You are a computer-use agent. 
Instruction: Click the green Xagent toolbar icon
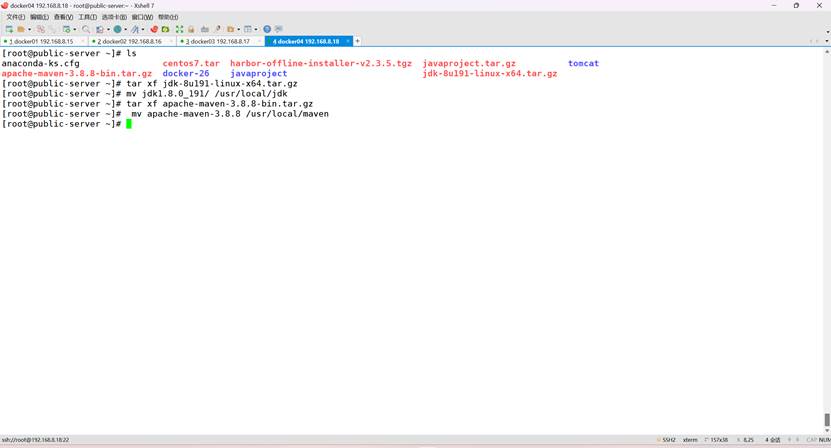point(165,29)
